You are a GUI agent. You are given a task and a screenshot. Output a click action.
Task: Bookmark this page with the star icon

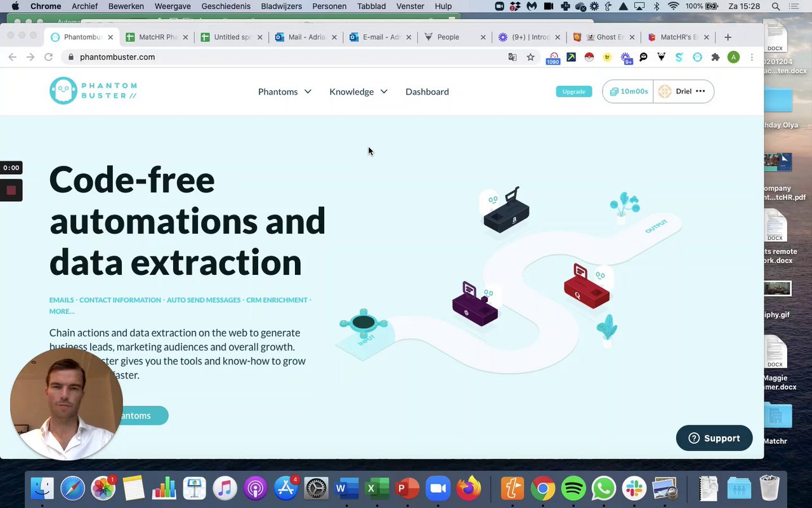pyautogui.click(x=530, y=57)
